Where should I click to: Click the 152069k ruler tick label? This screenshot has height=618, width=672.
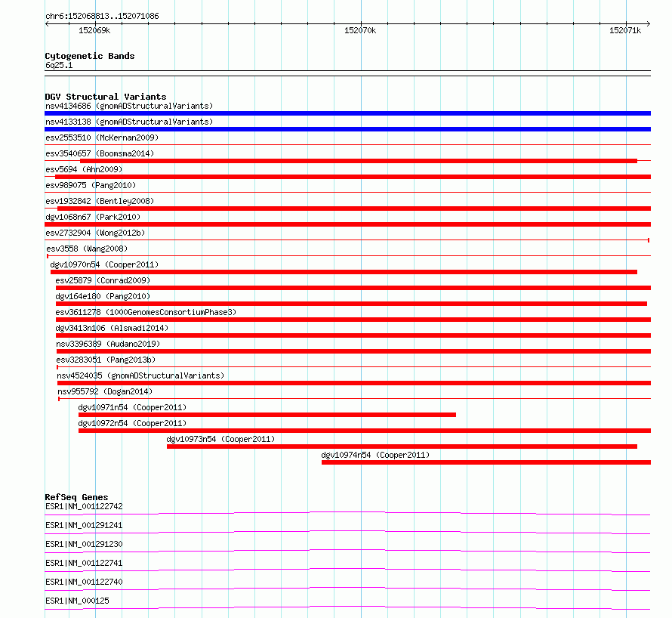tap(94, 30)
